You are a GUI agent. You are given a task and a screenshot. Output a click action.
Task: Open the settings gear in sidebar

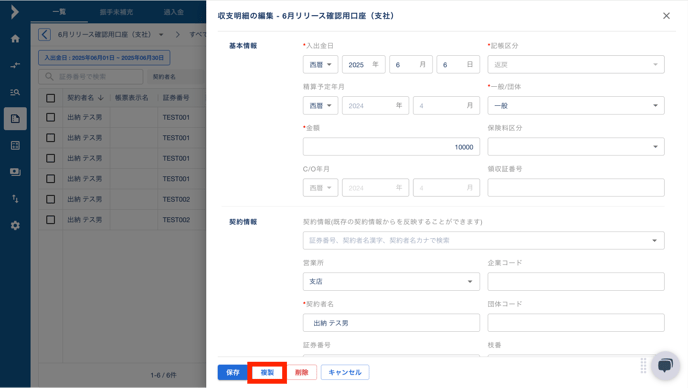pos(15,226)
